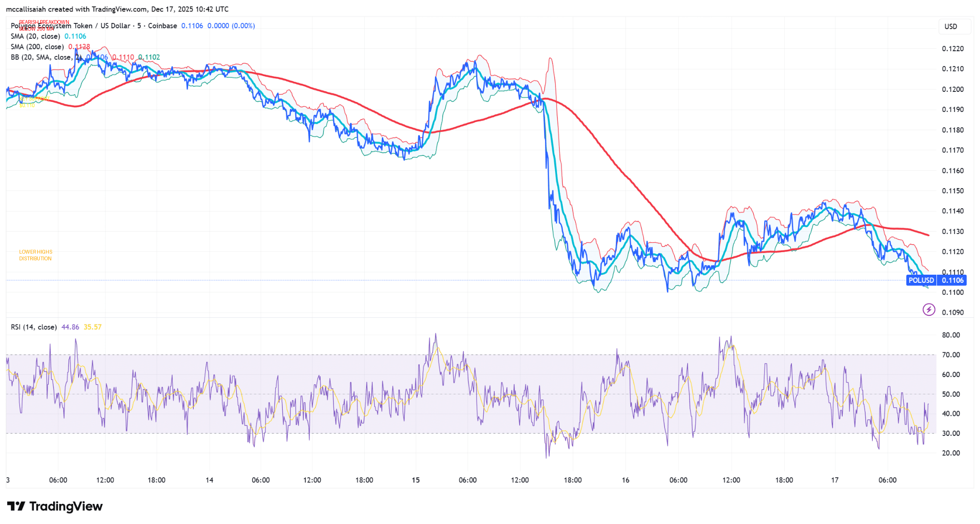Image resolution: width=980 pixels, height=524 pixels.
Task: Click Coinbase in the chart title
Action: point(163,26)
